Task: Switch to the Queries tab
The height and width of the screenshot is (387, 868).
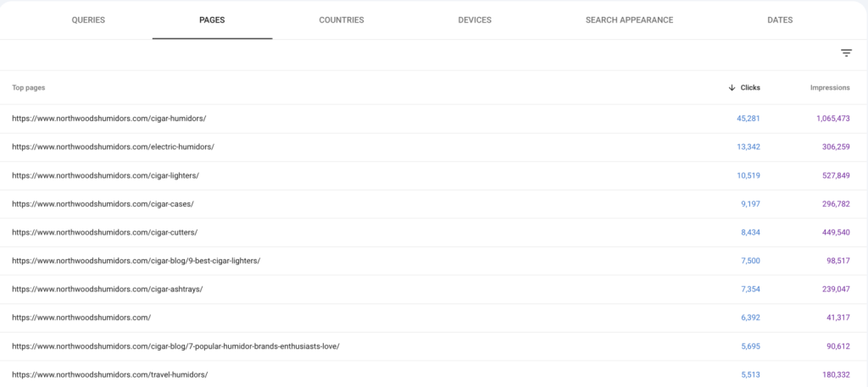Action: coord(88,20)
